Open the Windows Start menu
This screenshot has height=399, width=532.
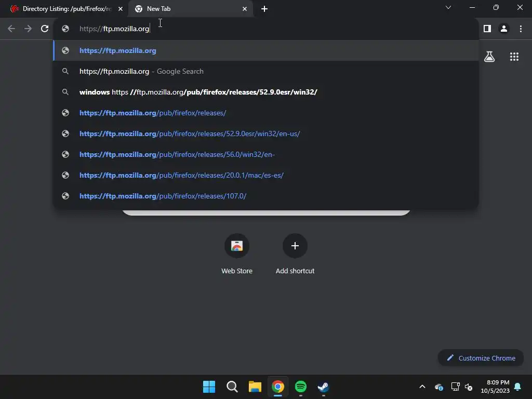pos(209,387)
